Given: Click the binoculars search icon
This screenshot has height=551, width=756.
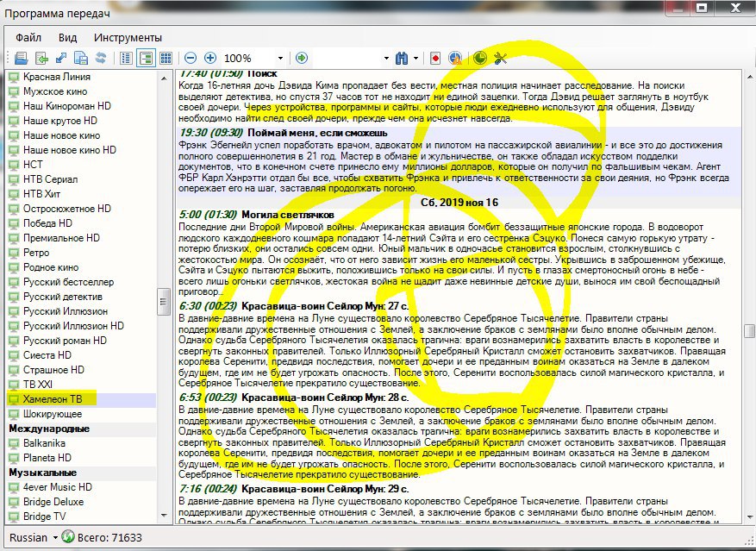Looking at the screenshot, I should pos(402,59).
